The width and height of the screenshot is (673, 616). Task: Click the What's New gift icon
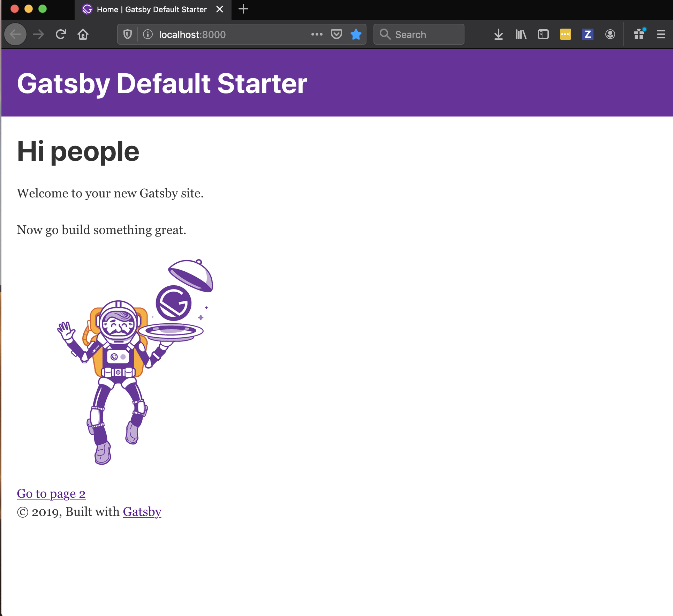coord(639,34)
